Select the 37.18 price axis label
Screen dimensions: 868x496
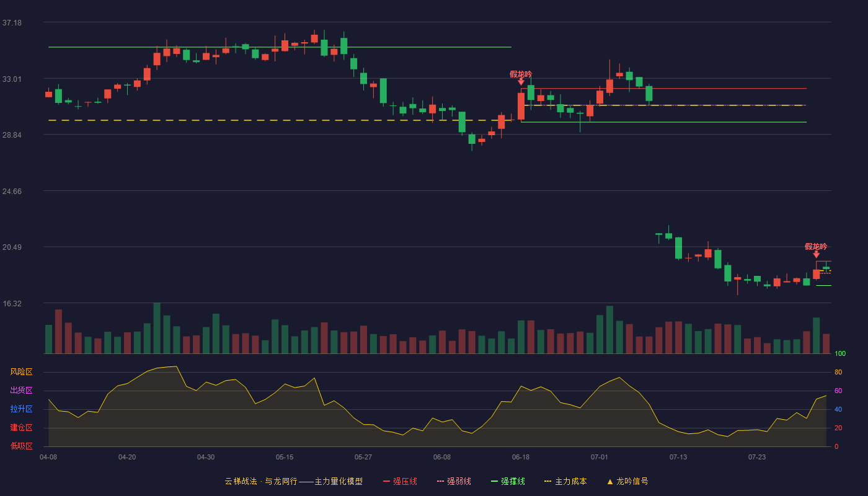(x=12, y=23)
